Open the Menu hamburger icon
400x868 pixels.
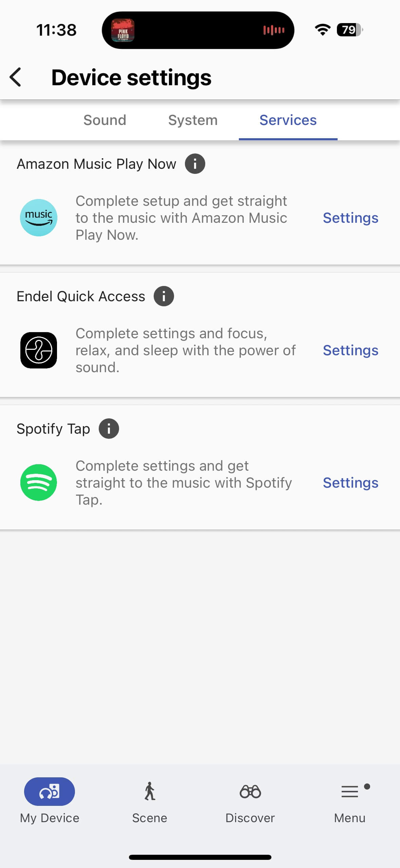pos(349,792)
